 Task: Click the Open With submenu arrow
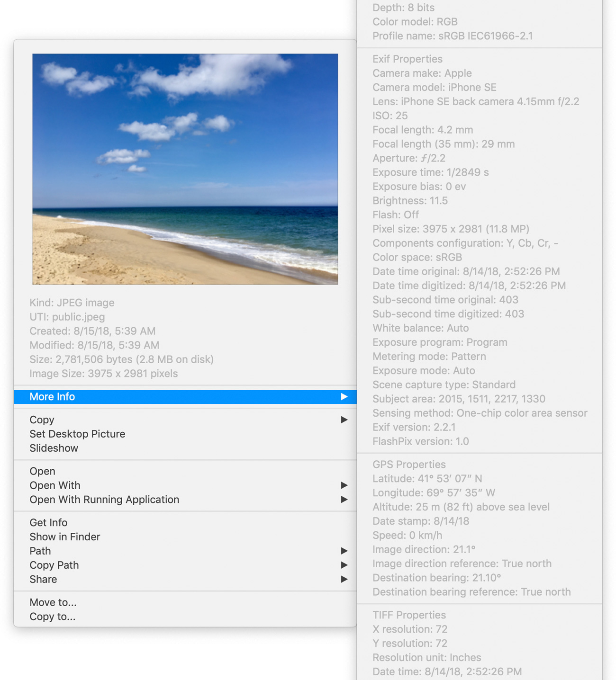[x=344, y=485]
